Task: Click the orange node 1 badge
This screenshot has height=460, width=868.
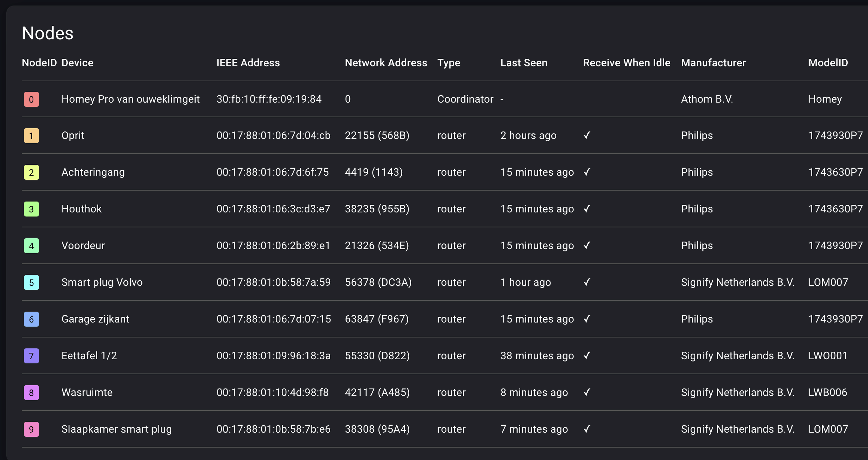Action: 31,136
